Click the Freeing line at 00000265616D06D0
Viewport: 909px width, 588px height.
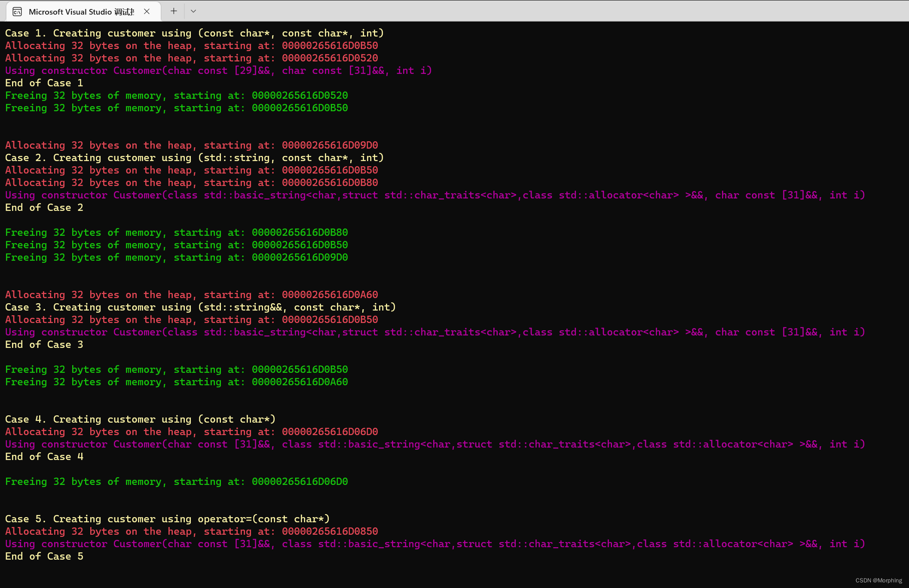click(176, 481)
